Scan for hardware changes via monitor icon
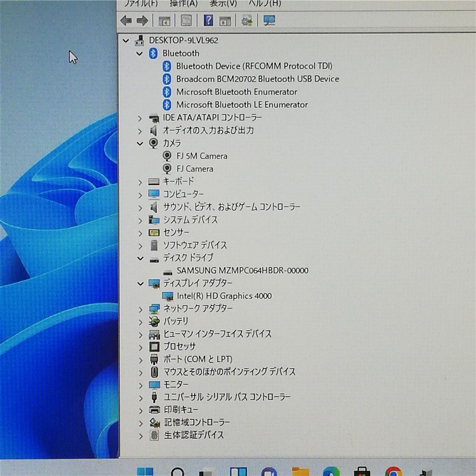Screen dimensions: 476x476 pyautogui.click(x=269, y=20)
